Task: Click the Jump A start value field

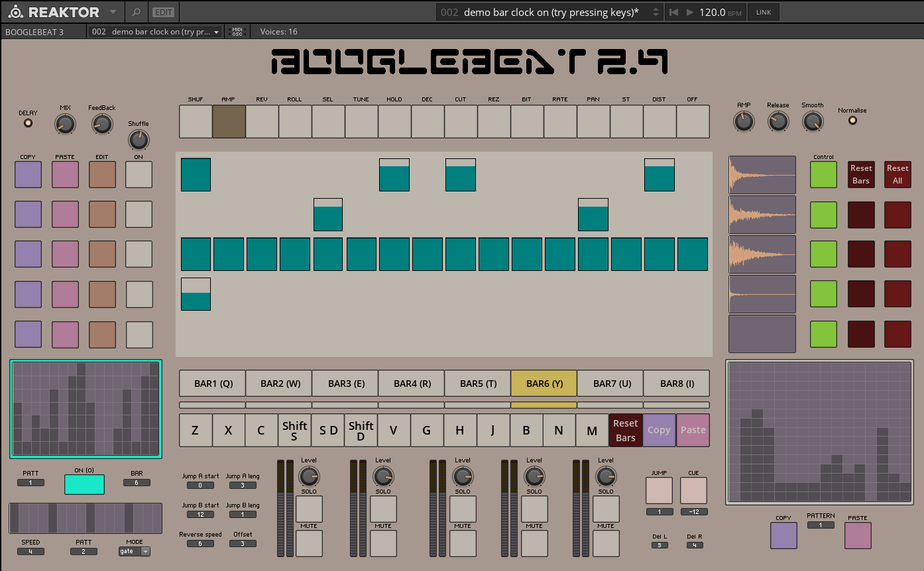Action: coord(201,486)
